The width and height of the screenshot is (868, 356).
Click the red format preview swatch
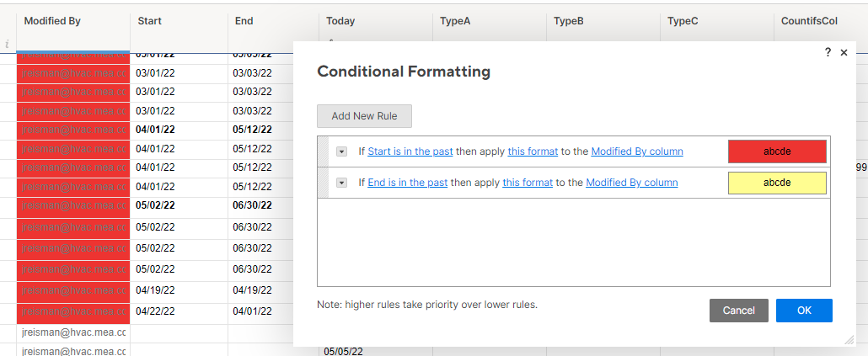[777, 151]
